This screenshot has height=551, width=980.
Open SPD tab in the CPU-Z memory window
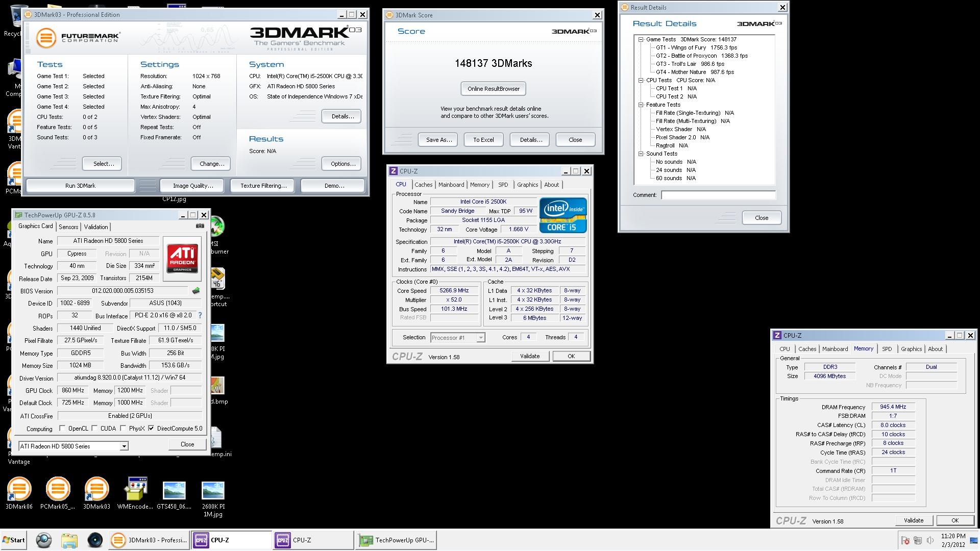(887, 349)
